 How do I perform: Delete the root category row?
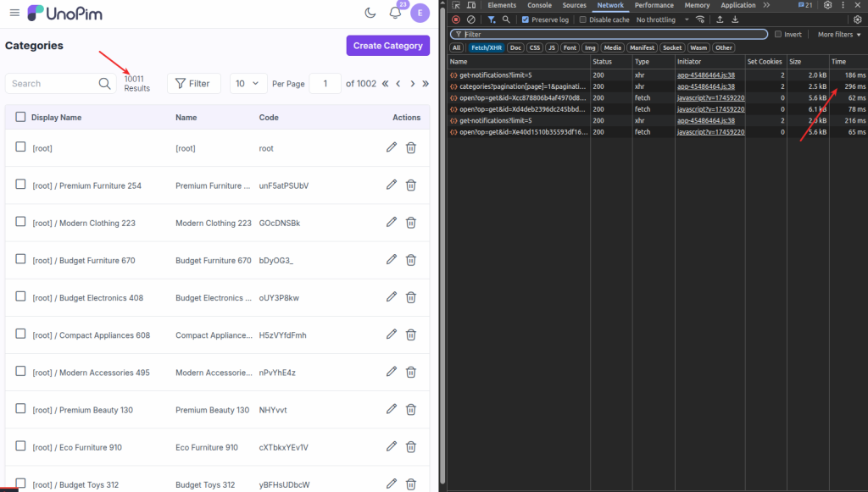[411, 147]
